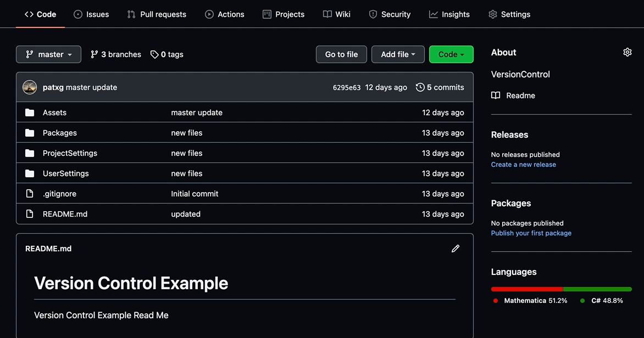
Task: Open the master update commit message
Action: click(x=91, y=87)
